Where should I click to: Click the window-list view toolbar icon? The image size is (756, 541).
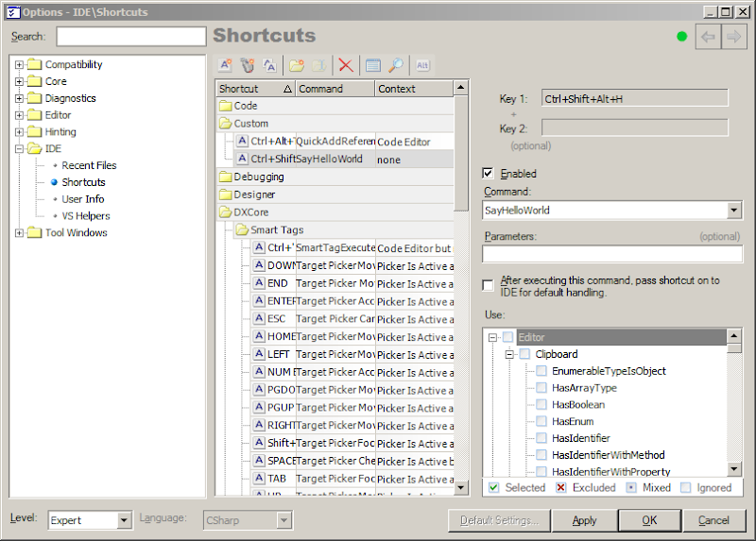tap(373, 65)
